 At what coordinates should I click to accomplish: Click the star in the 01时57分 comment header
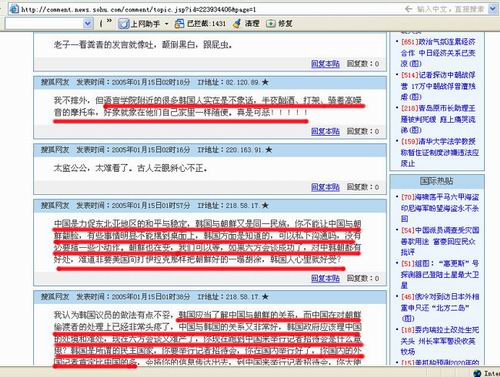265,205
